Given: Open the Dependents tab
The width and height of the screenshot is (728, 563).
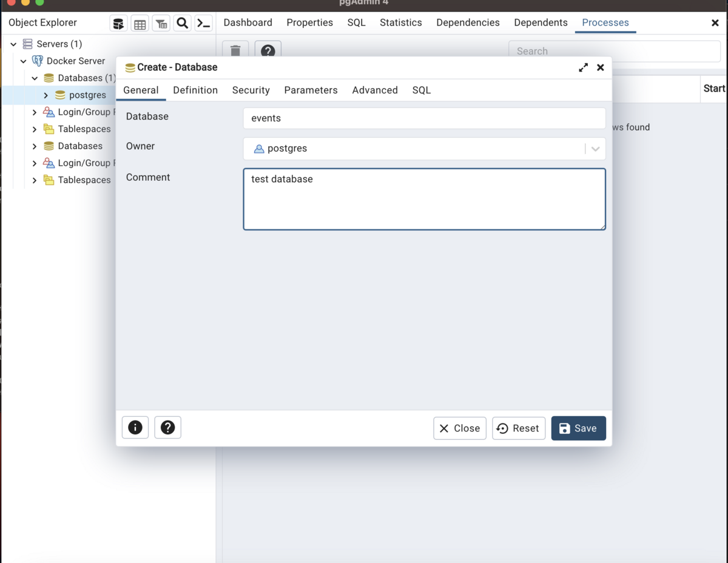Looking at the screenshot, I should pyautogui.click(x=541, y=22).
